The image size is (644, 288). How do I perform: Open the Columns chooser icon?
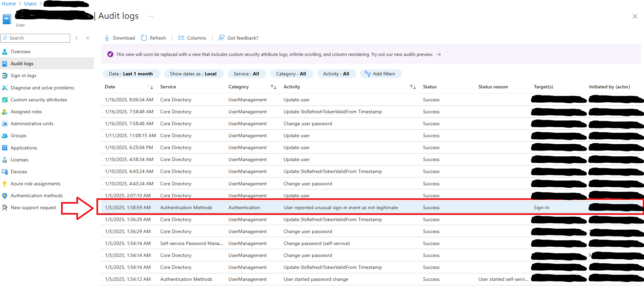(181, 38)
